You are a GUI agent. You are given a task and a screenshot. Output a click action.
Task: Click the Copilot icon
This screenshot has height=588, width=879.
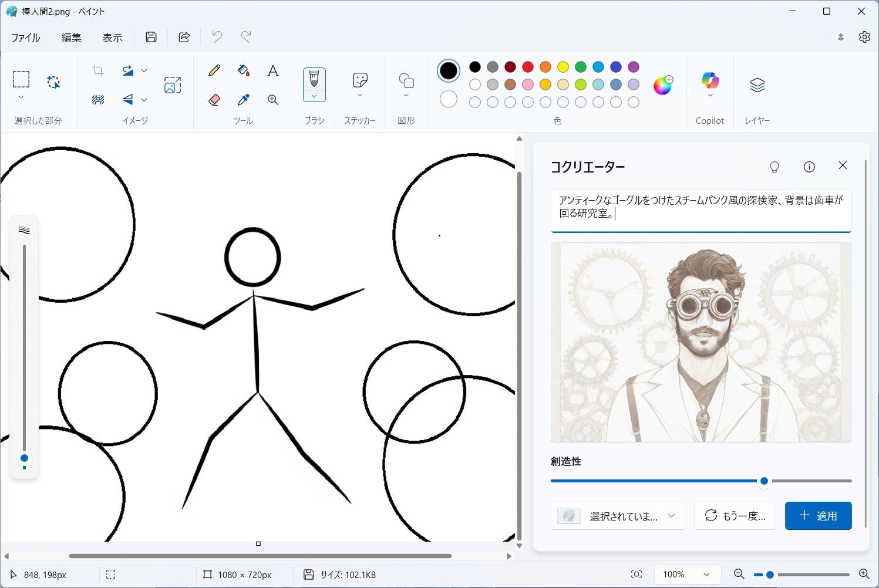710,80
